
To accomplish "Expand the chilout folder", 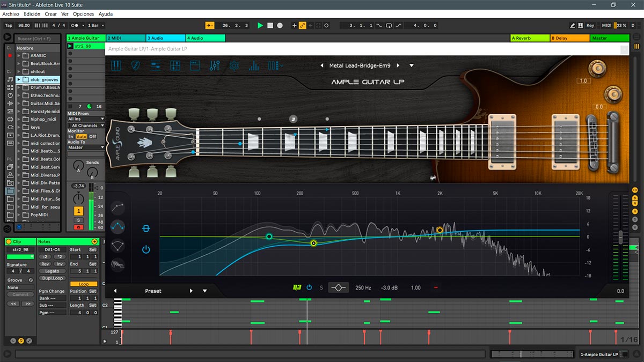I will [19, 71].
